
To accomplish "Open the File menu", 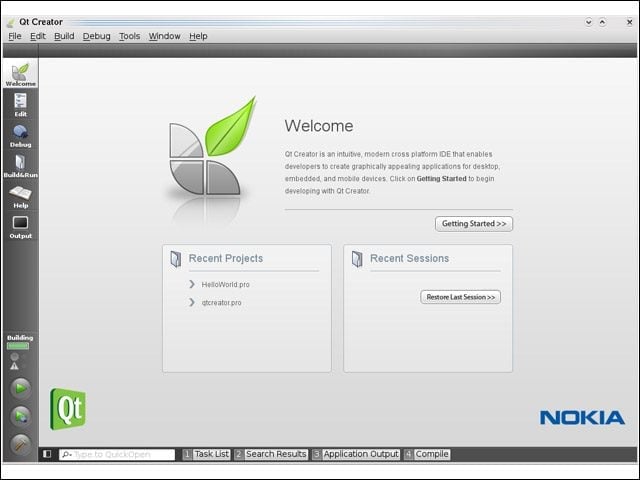I will point(15,36).
